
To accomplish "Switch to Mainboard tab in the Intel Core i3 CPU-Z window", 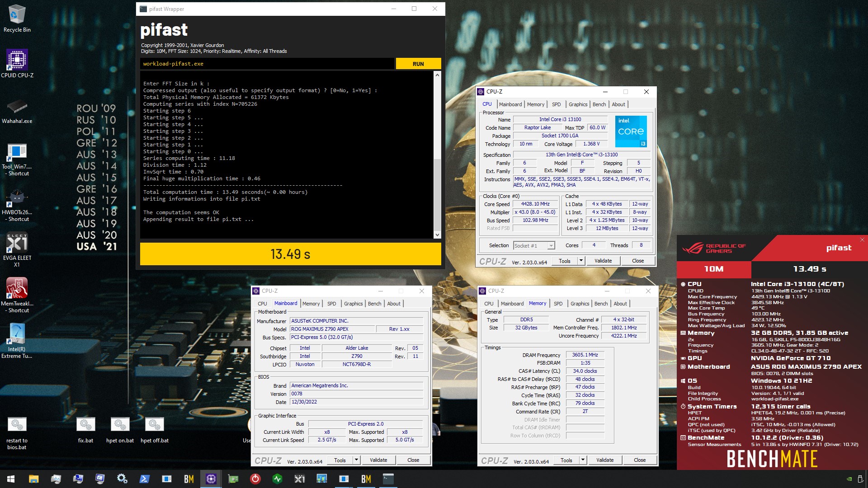I will point(510,104).
